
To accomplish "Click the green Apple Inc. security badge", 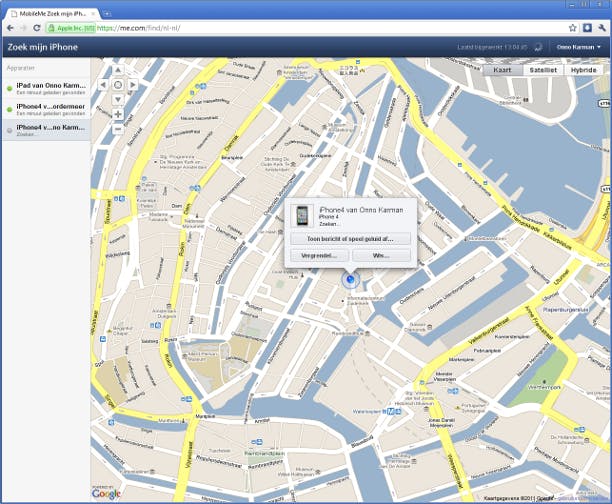I will pyautogui.click(x=71, y=28).
